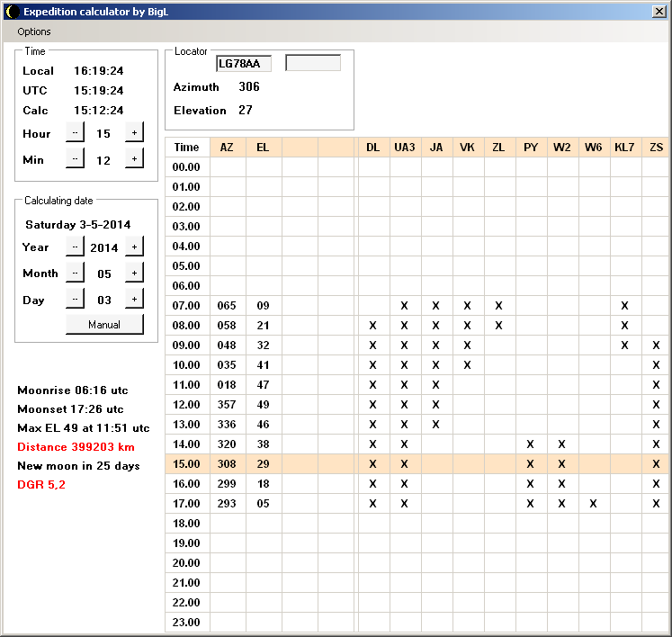672x637 pixels.
Task: Click the AZ column header
Action: (x=227, y=148)
